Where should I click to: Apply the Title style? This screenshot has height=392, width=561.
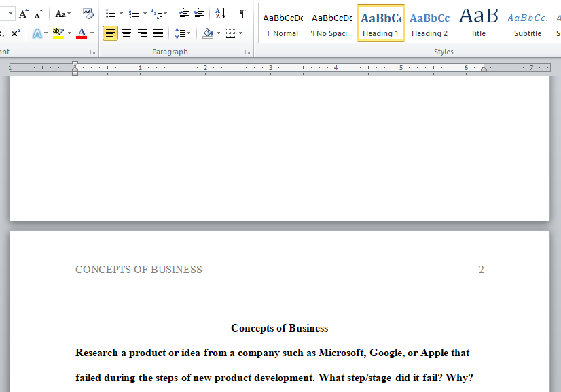pos(478,24)
